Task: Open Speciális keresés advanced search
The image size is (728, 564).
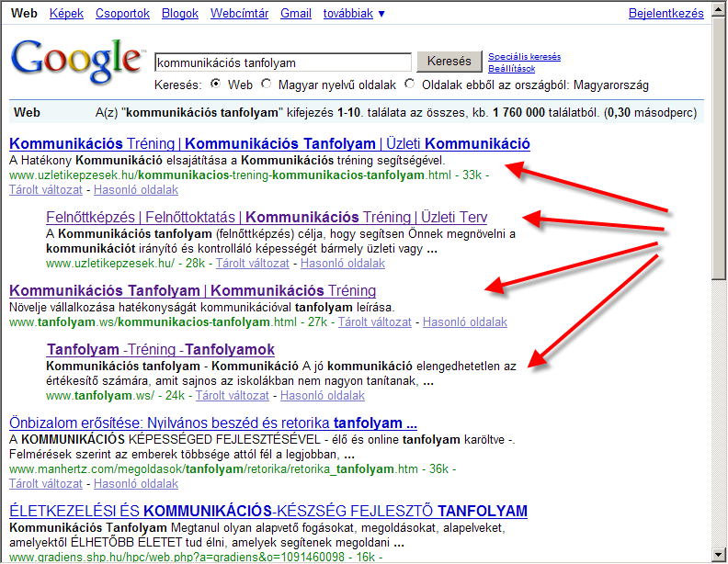Action: point(524,57)
